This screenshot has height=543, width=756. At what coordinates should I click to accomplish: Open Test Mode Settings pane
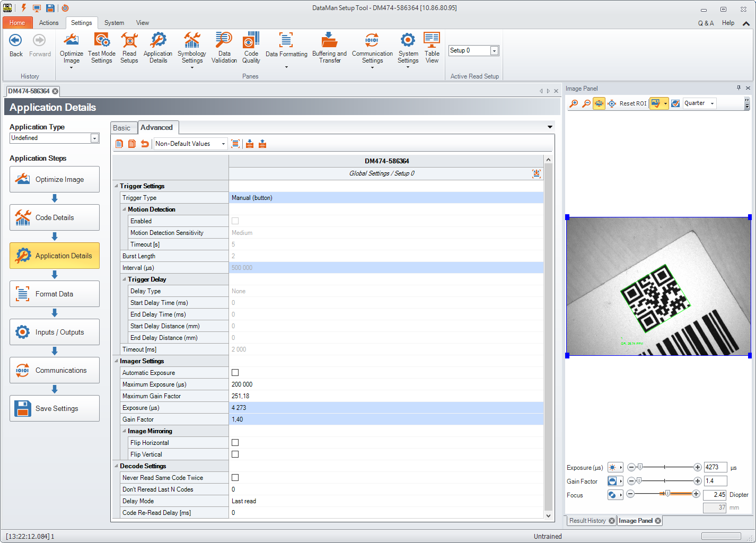(101, 48)
